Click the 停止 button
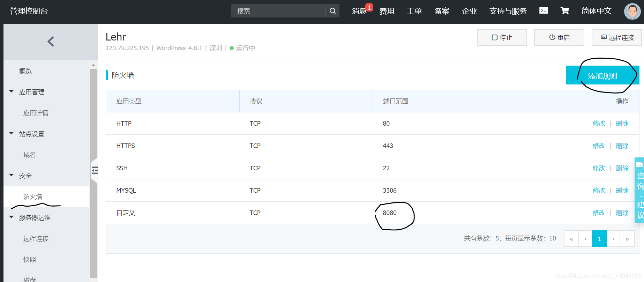 (x=502, y=37)
